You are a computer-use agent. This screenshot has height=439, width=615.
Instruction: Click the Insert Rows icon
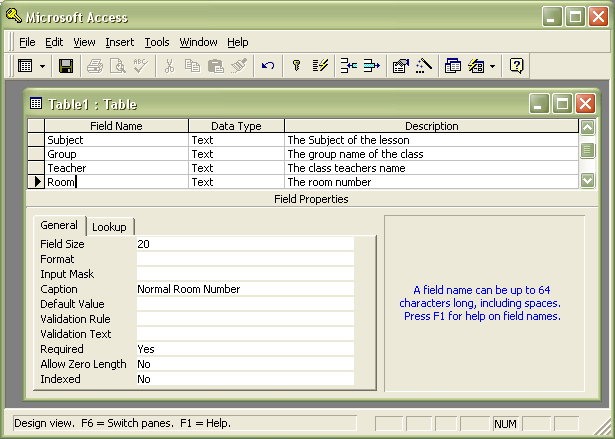[349, 66]
